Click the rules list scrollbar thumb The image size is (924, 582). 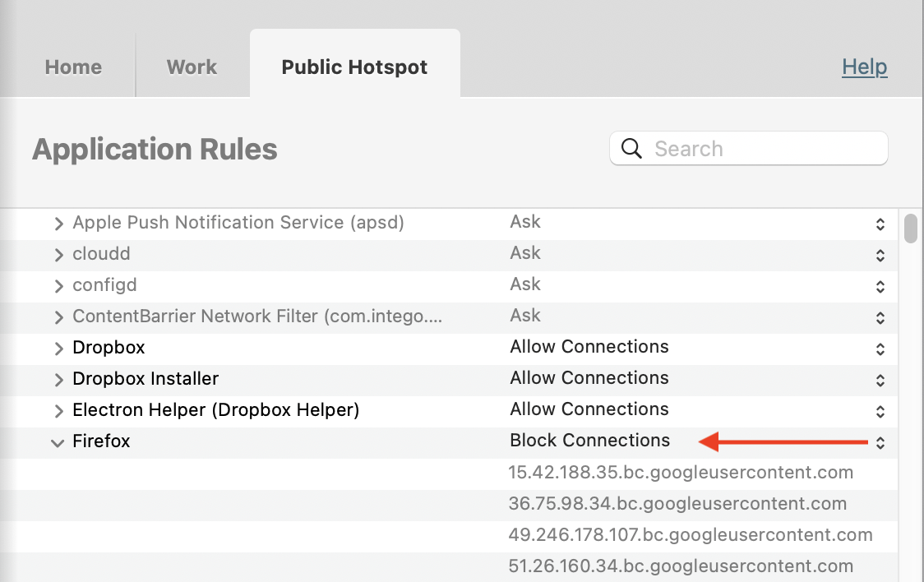(911, 228)
